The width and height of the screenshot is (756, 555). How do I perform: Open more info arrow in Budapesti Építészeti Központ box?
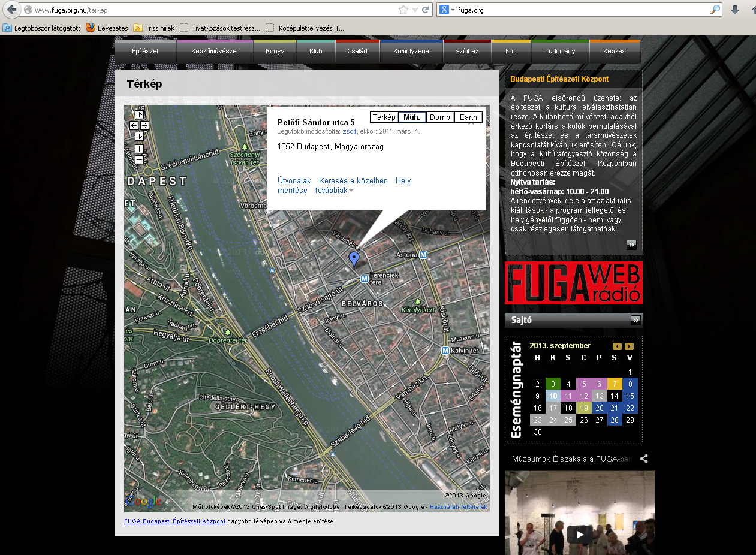click(631, 245)
